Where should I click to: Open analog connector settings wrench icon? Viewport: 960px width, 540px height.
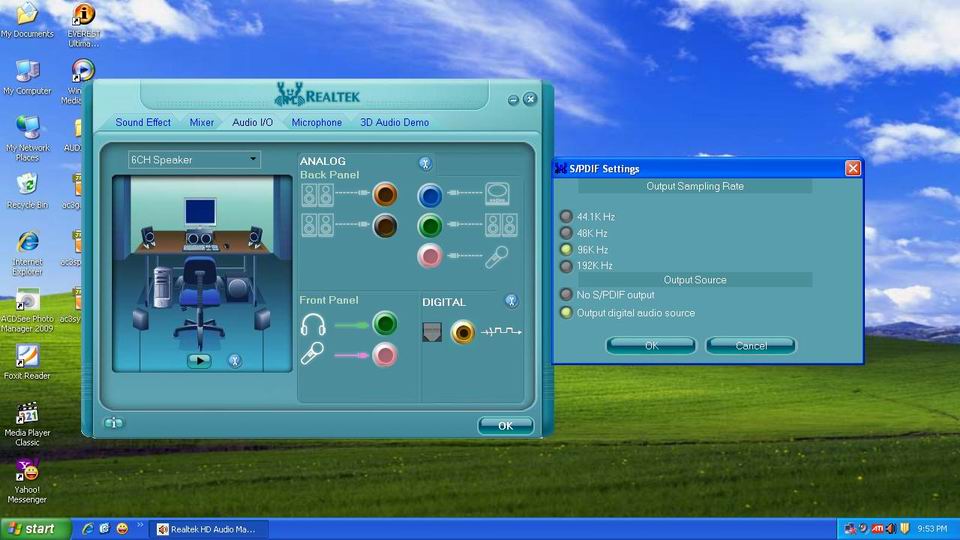[x=426, y=163]
